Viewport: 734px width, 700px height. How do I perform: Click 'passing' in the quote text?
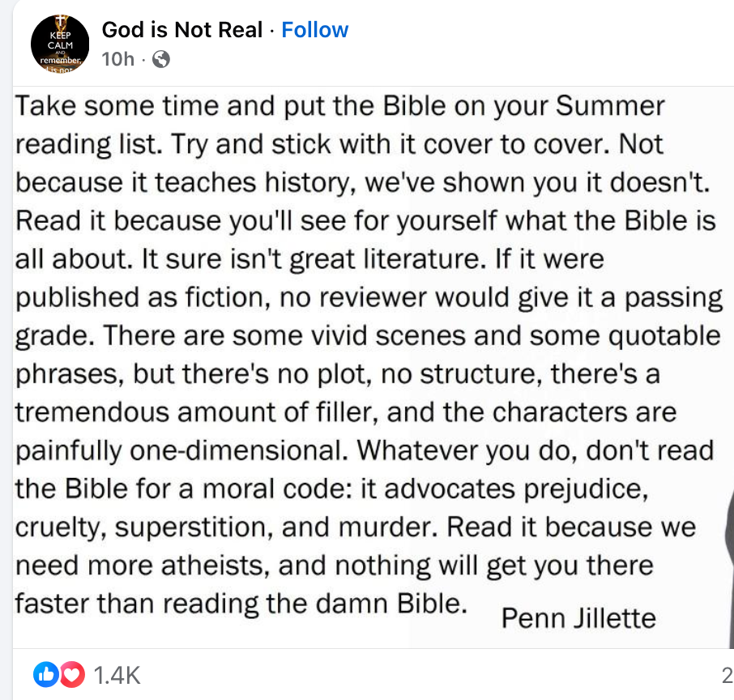click(674, 298)
